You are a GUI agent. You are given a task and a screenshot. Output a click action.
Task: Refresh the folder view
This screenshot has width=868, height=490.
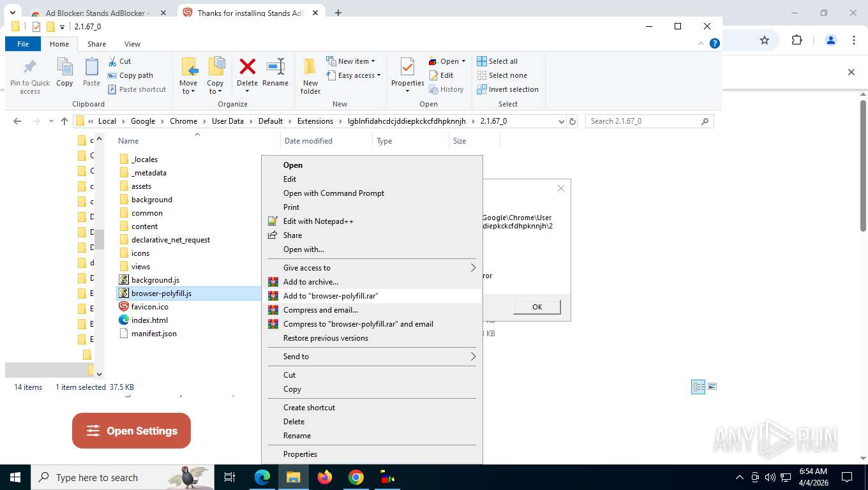[572, 121]
